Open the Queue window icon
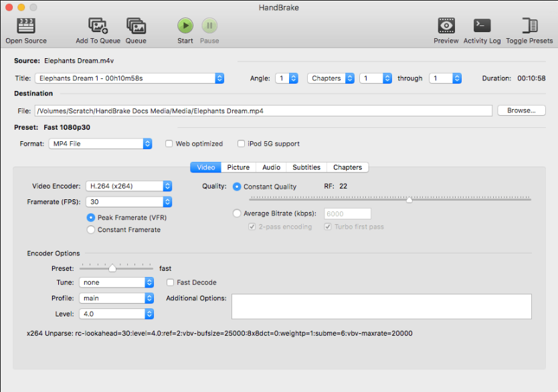The height and width of the screenshot is (392, 558). pyautogui.click(x=136, y=26)
